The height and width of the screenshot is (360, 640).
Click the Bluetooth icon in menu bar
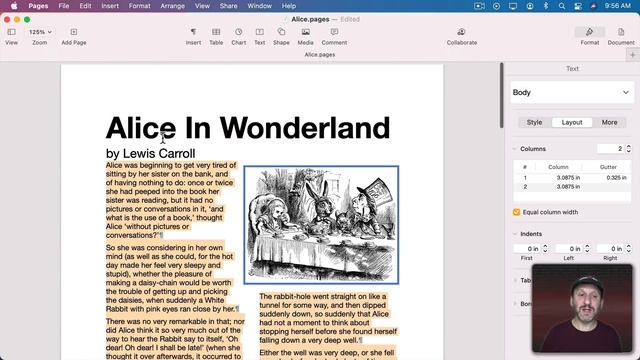tap(546, 6)
